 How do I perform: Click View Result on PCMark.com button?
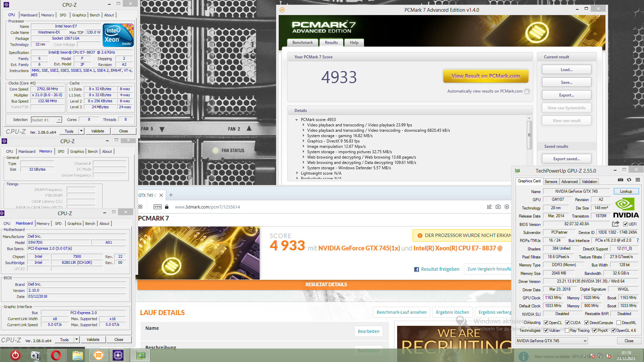[486, 76]
